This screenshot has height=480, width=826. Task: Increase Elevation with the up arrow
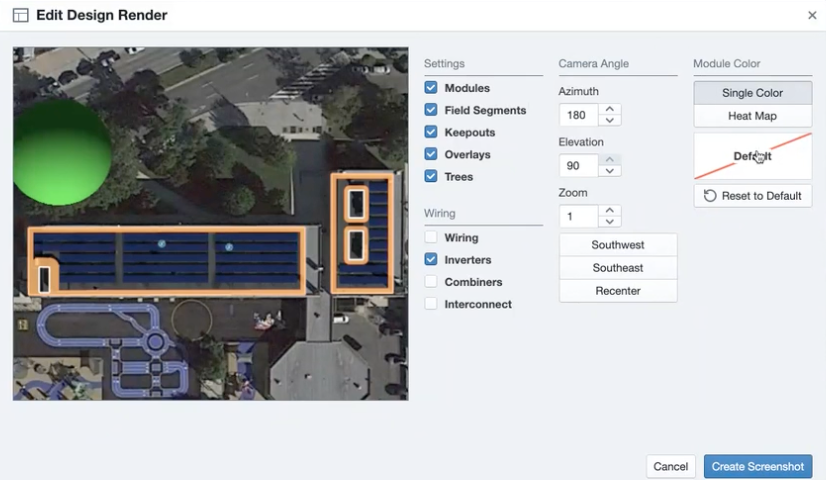pos(609,160)
